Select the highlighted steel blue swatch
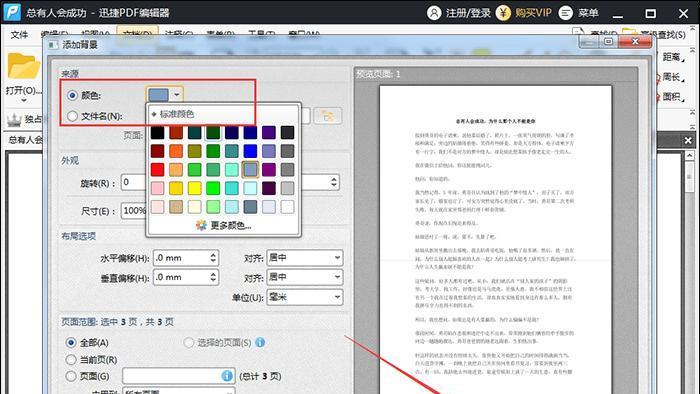700x394 pixels. coord(250,170)
